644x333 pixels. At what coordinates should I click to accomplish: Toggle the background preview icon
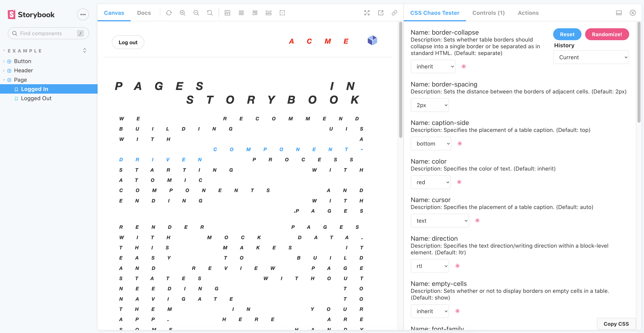227,13
